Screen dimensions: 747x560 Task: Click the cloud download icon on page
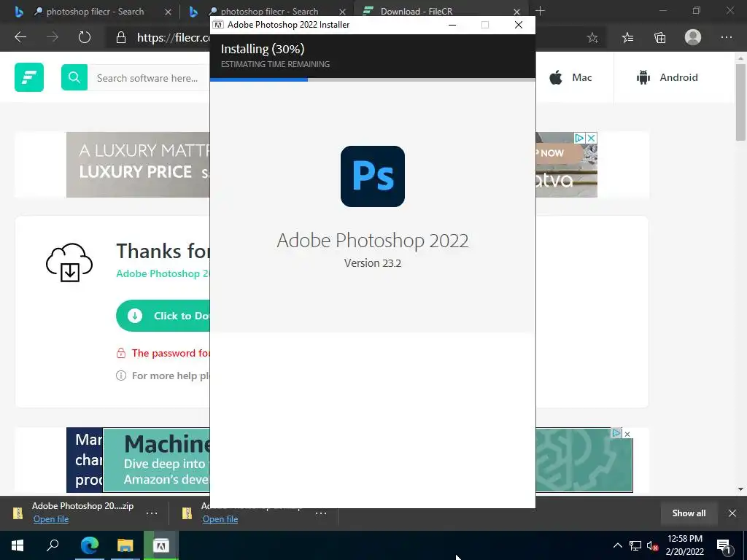click(69, 262)
